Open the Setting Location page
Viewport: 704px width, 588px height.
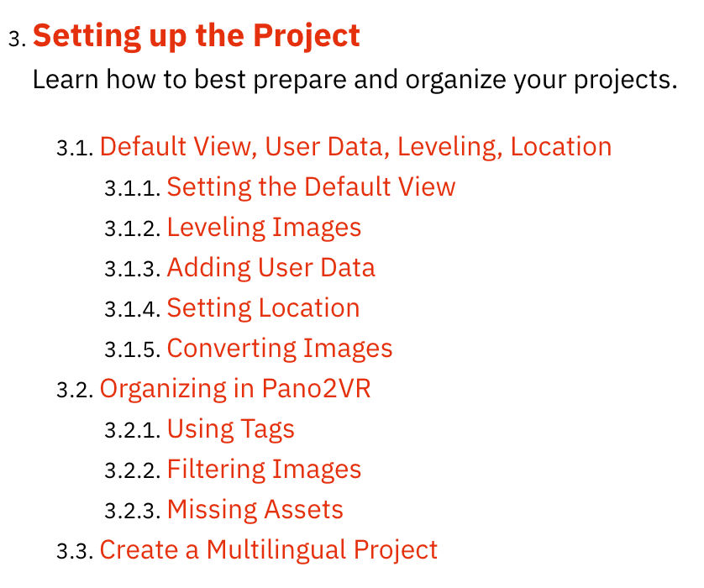pyautogui.click(x=263, y=308)
